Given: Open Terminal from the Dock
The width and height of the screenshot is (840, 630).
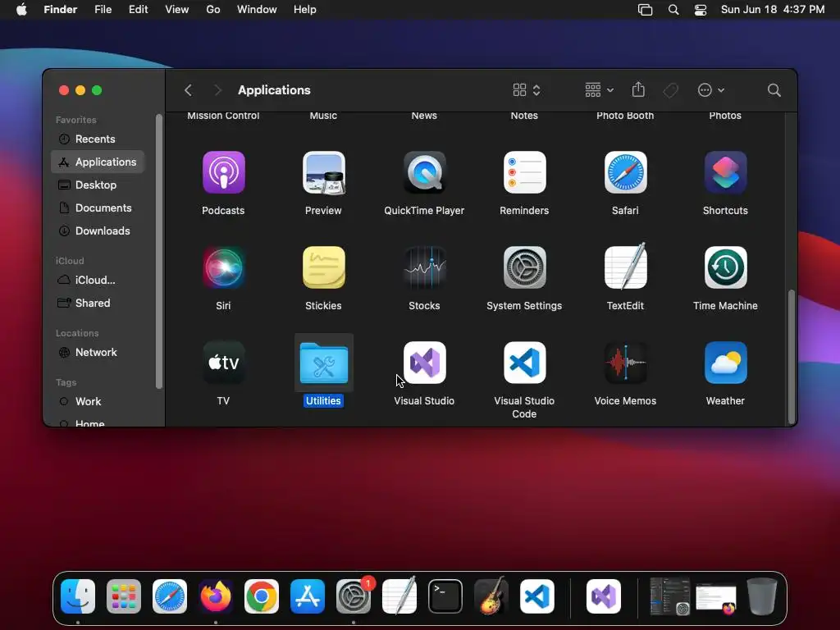Looking at the screenshot, I should click(x=445, y=596).
